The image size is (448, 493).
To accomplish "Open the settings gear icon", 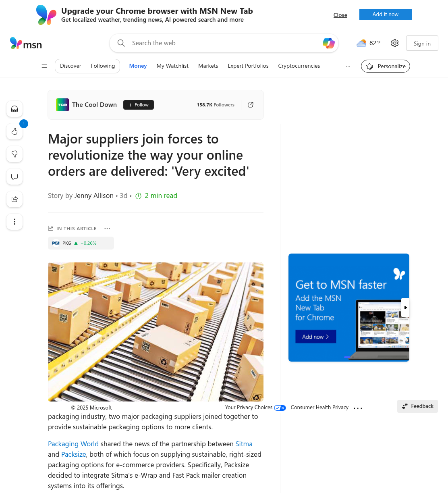I will pos(395,43).
